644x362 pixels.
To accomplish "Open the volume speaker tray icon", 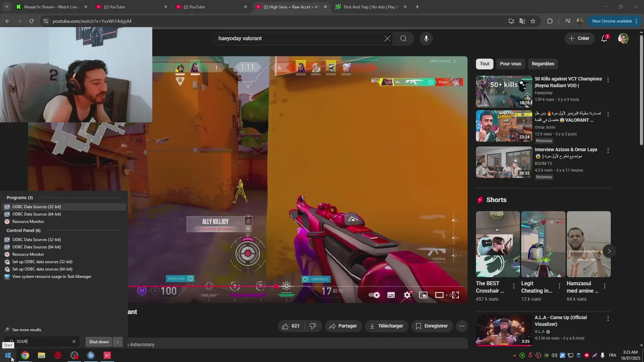I will click(554, 355).
